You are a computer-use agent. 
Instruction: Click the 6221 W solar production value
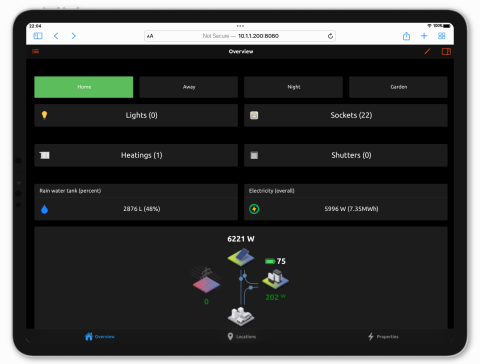coord(241,239)
